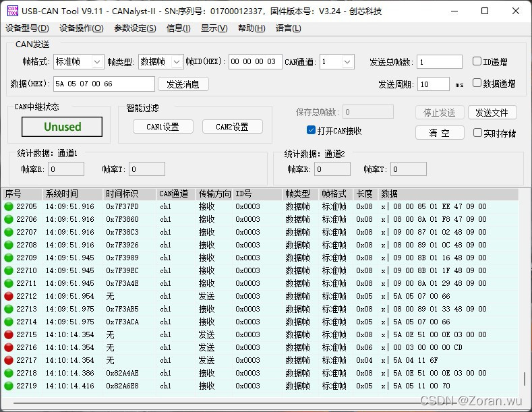Uncheck 打开CAN接收 checkbox
Viewport: 532px width, 412px height.
[x=311, y=130]
